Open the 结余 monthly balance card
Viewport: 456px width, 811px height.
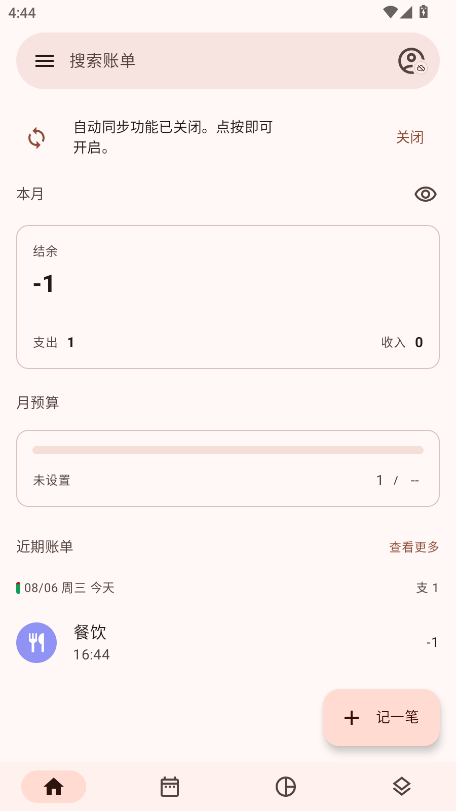pos(228,297)
